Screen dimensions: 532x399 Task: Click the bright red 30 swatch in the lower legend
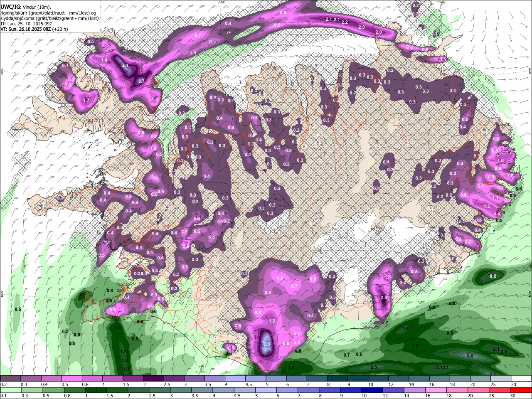pyautogui.click(x=521, y=390)
